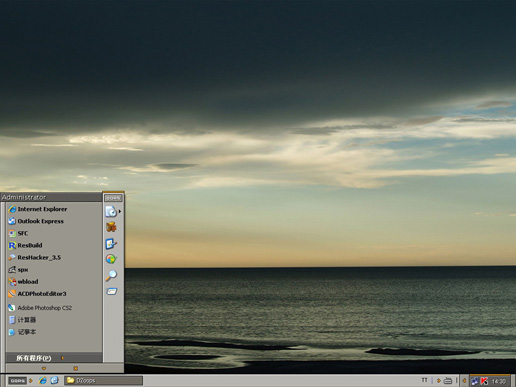Expand hidden system tray icons arrow

464,380
